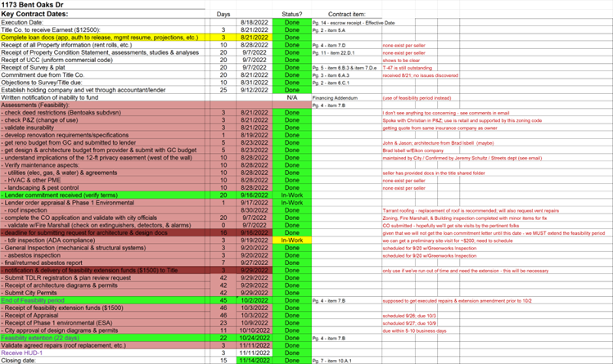Select 'notification & delivery of feasibility extension funds' cell
The height and width of the screenshot is (364, 613).
102,270
